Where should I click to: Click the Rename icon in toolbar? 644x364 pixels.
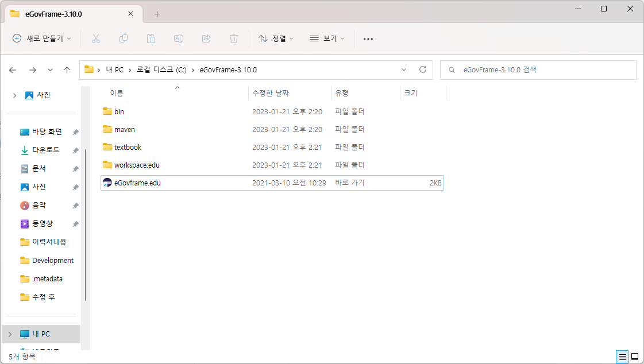178,38
